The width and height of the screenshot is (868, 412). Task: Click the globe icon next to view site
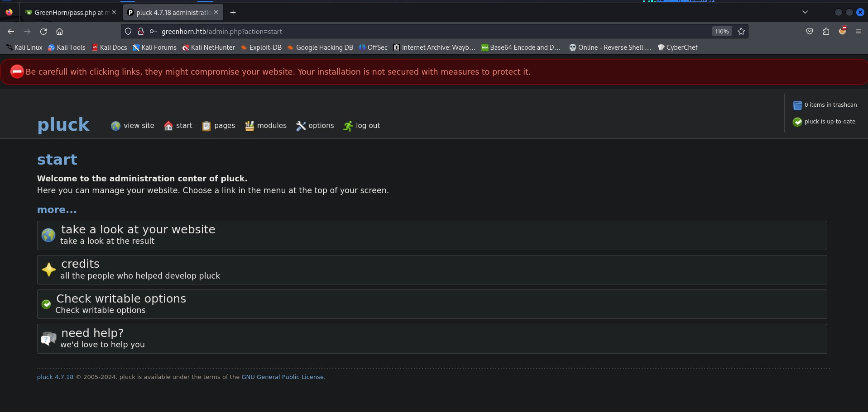[115, 126]
